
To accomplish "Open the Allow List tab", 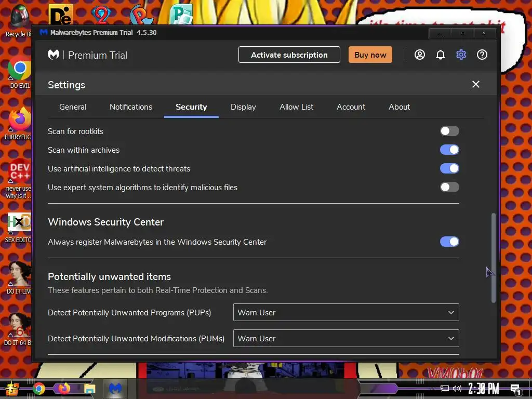I will (x=296, y=107).
